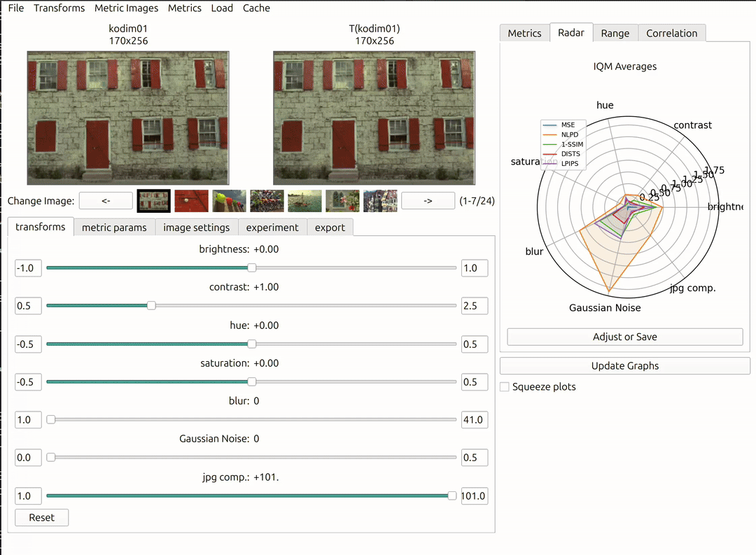Screen dimensions: 756x555
Task: Open the Metrics menu
Action: tap(185, 8)
